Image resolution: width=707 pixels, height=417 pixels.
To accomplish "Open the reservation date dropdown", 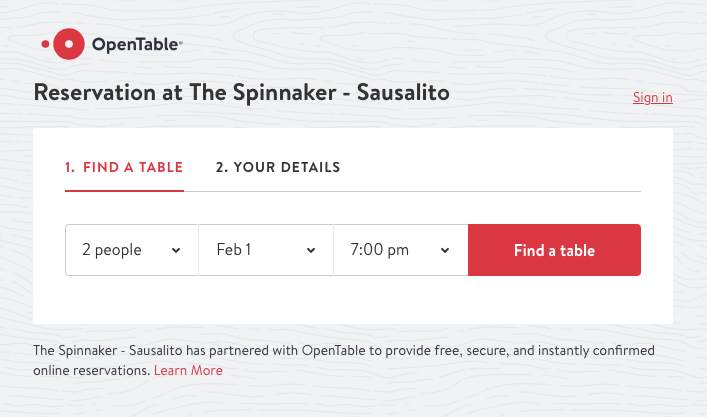I will tap(265, 250).
